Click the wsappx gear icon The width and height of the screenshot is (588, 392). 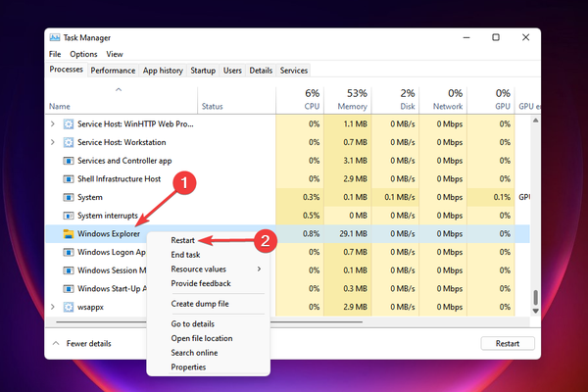(69, 307)
